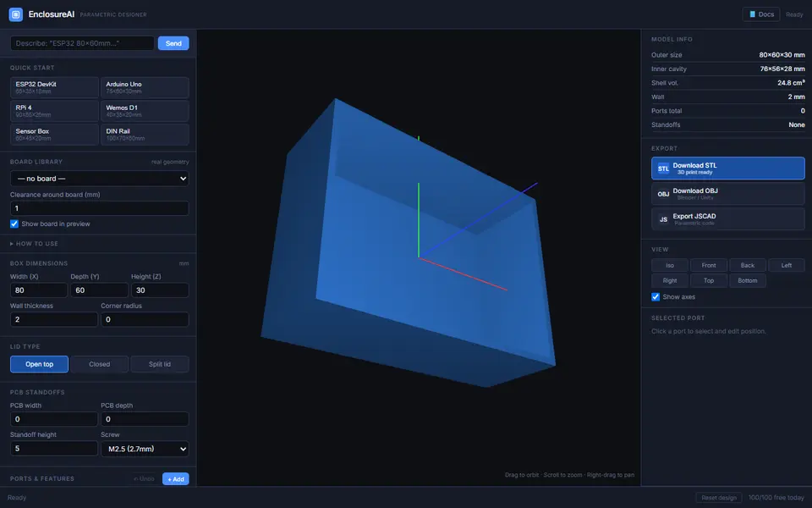
Task: Download the OBJ file
Action: click(x=727, y=194)
